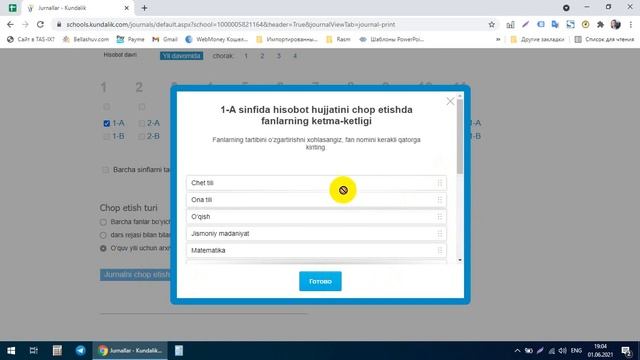Open a new browser tab
The width and height of the screenshot is (640, 360).
[144, 8]
